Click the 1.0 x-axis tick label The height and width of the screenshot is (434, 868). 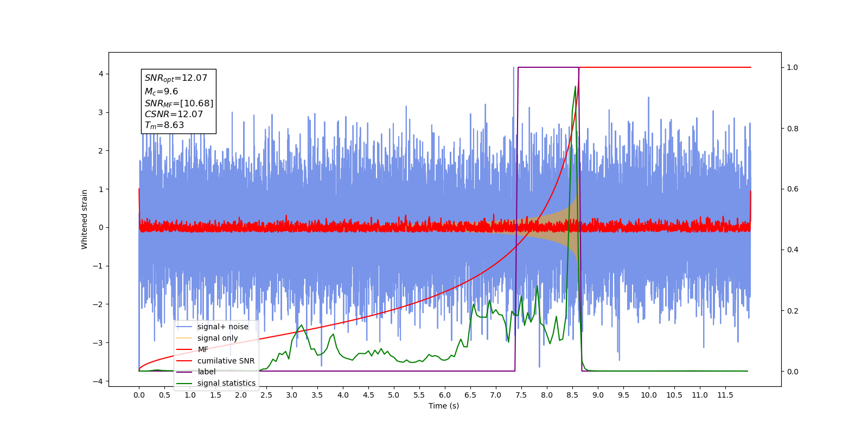pos(190,395)
